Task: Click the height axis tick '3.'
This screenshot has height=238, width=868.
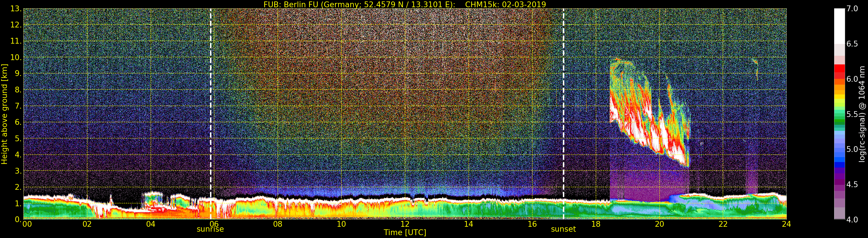Action: pyautogui.click(x=18, y=171)
